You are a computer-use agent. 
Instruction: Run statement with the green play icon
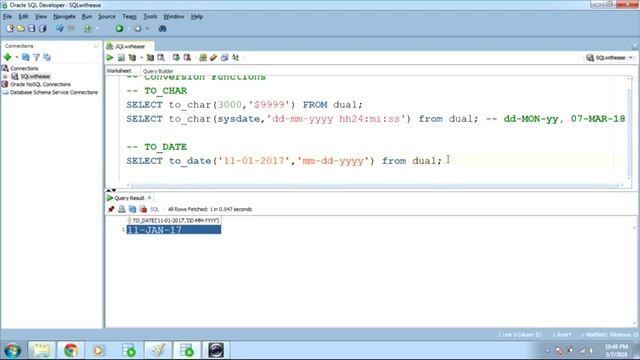(110, 58)
